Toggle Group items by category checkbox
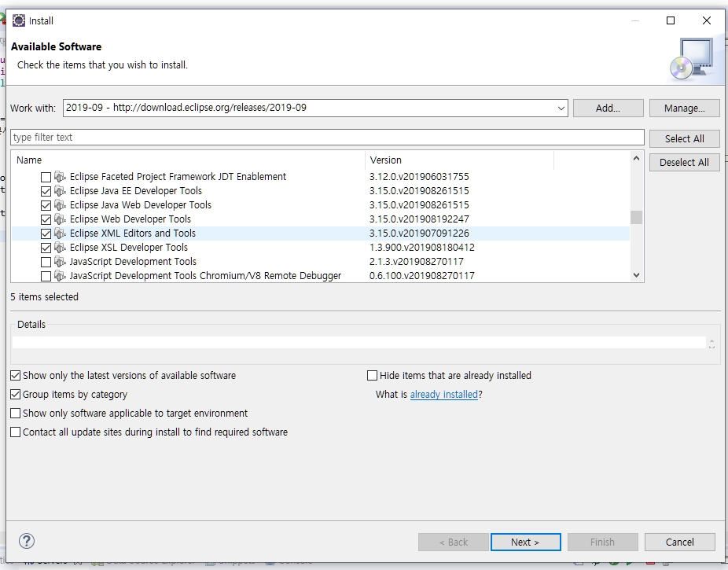Image resolution: width=728 pixels, height=570 pixels. coord(15,395)
